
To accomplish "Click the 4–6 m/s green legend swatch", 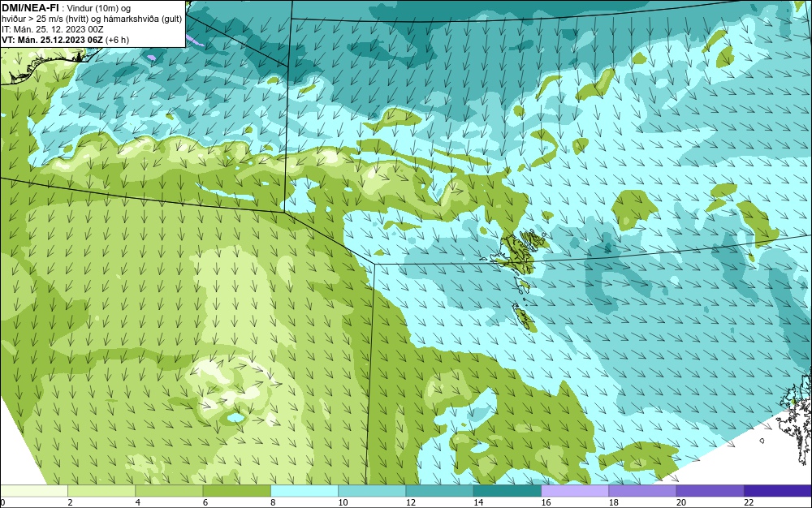I will pos(170,490).
